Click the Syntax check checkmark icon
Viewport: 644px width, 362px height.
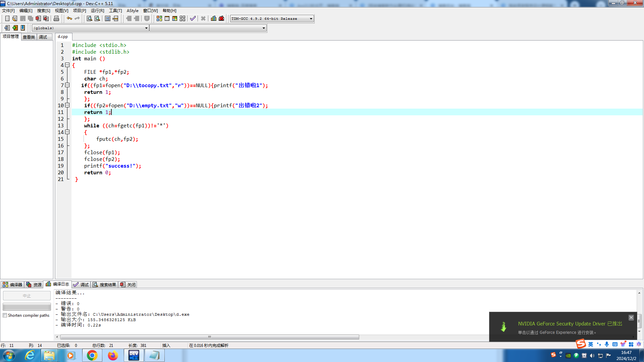[193, 18]
